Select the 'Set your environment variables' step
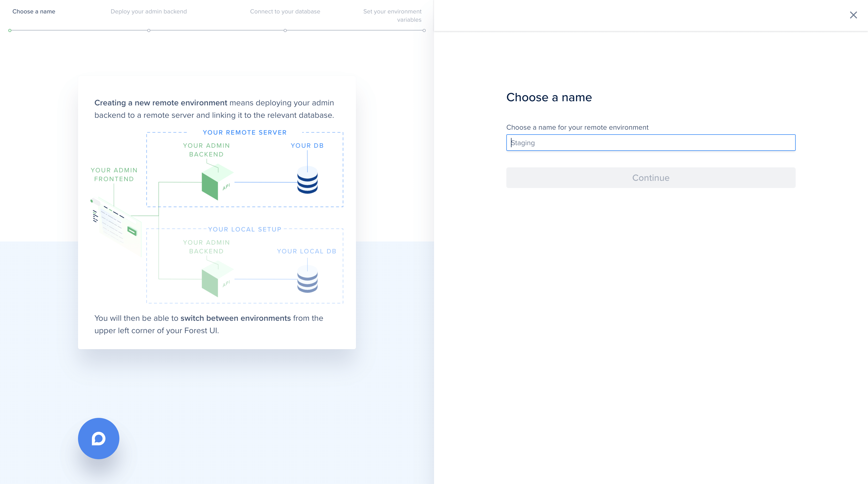Image resolution: width=868 pixels, height=484 pixels. pos(392,15)
